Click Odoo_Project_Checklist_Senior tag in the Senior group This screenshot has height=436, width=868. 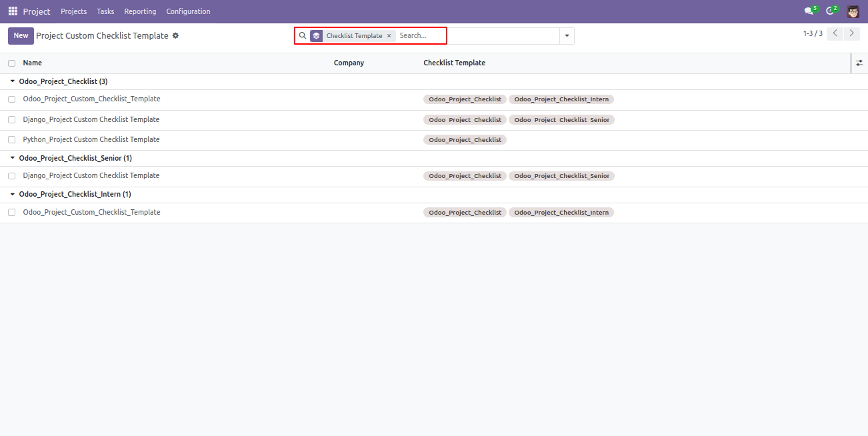click(x=561, y=176)
